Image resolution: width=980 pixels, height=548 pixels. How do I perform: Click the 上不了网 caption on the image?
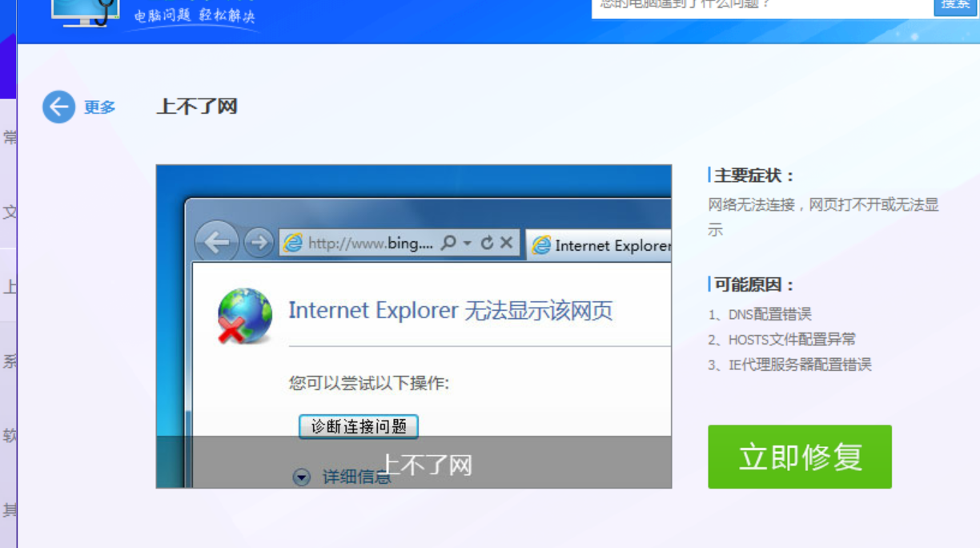point(425,465)
